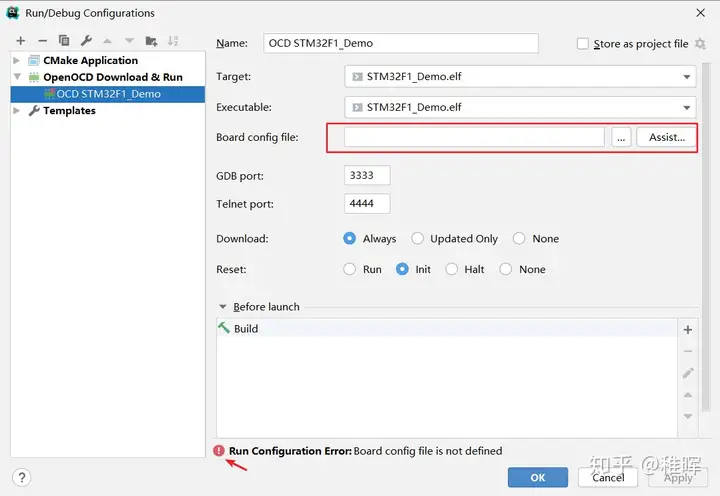Click the dialog's vertical scrollbar
The height and width of the screenshot is (496, 720).
[x=706, y=237]
